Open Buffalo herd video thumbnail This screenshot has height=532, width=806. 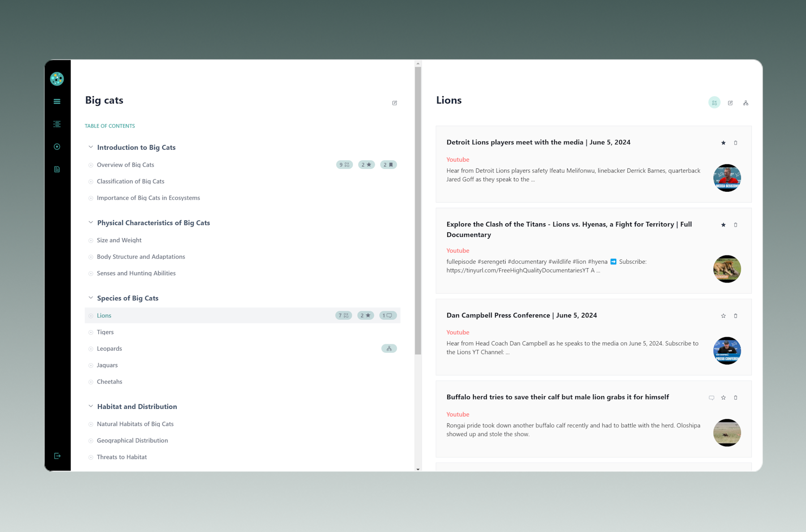tap(727, 433)
